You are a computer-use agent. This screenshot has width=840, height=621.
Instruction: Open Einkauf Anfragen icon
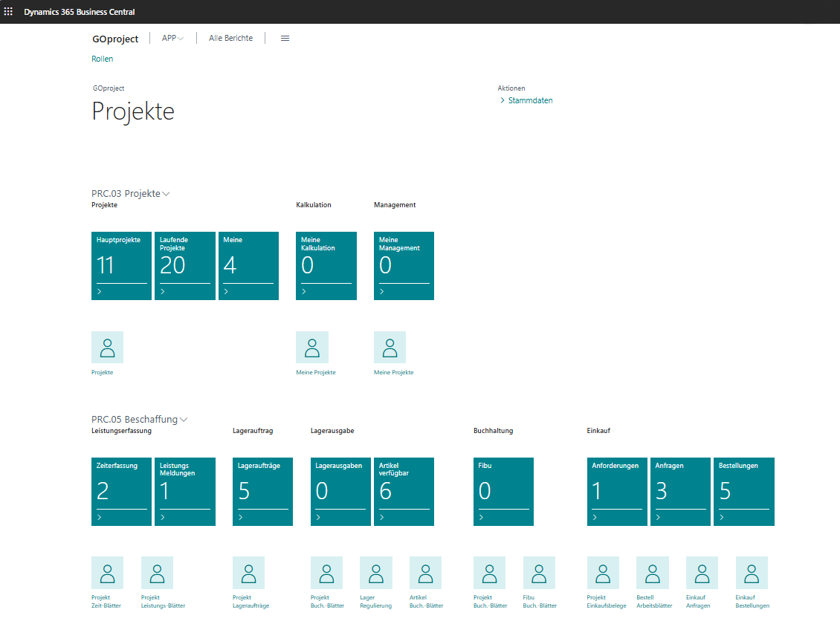pos(702,573)
